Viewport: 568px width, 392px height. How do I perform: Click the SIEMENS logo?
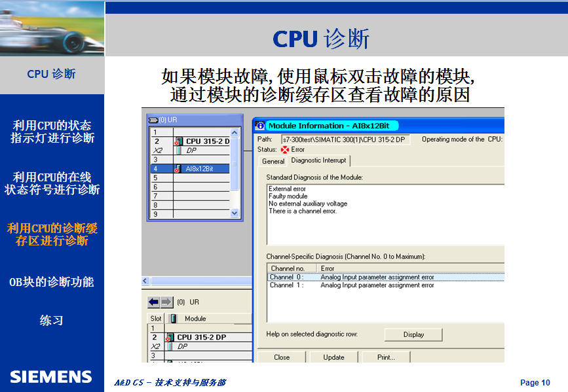(51, 377)
